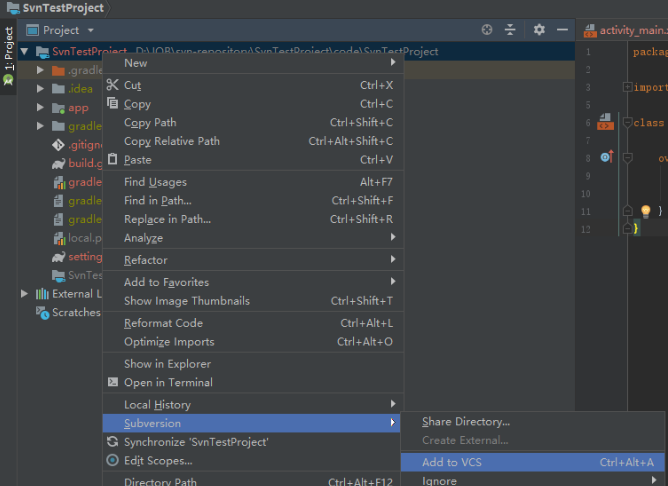Select Replace in Path...
Image resolution: width=668 pixels, height=486 pixels.
pos(253,219)
